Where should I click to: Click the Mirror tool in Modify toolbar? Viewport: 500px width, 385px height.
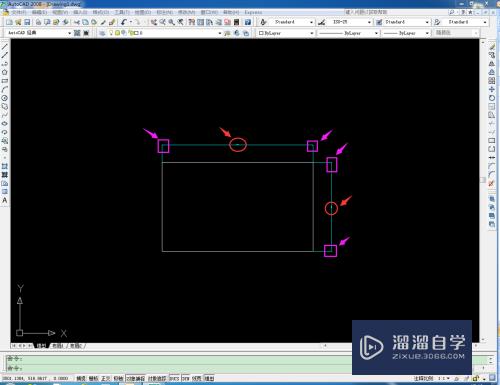[x=492, y=64]
